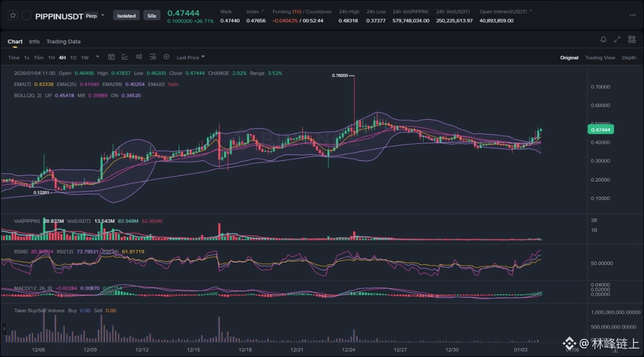Click the RSI(6) indicator legend

pyautogui.click(x=21, y=251)
